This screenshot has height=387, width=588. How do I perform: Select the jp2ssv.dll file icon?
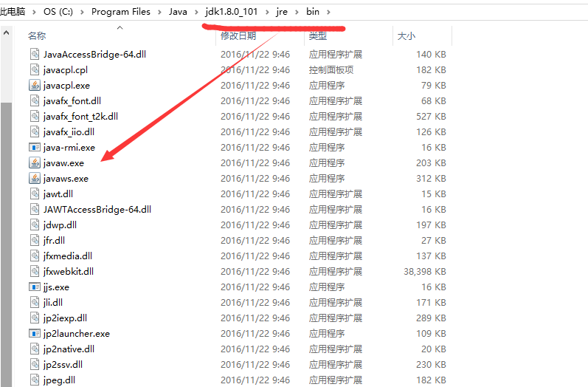point(35,365)
